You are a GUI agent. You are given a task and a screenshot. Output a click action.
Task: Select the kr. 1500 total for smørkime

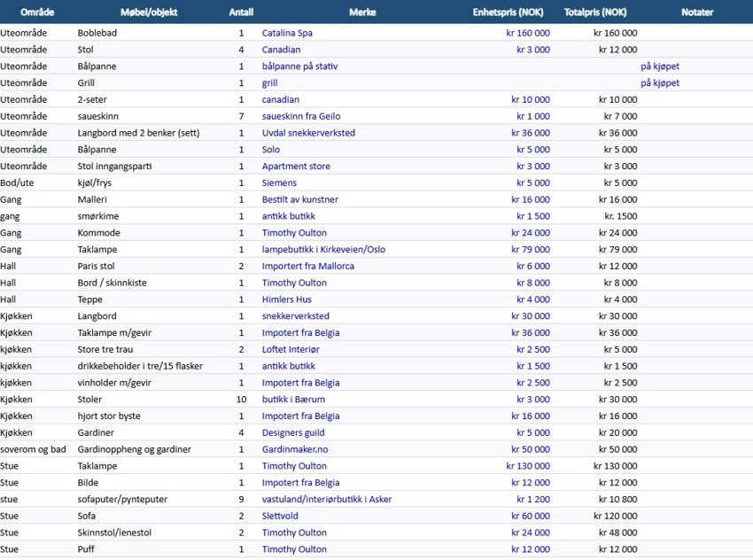coord(620,216)
